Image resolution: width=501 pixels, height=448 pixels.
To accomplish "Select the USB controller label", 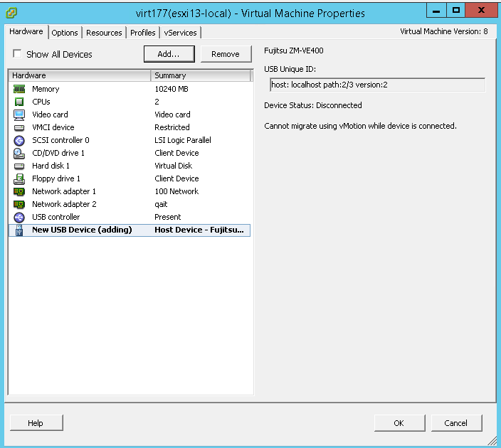I will (56, 217).
